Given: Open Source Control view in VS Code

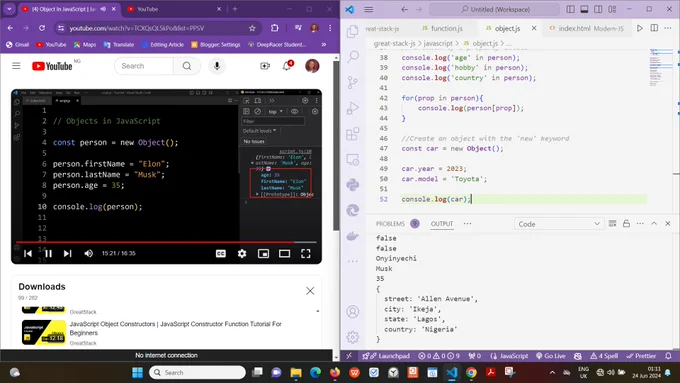Looking at the screenshot, I should (x=353, y=82).
